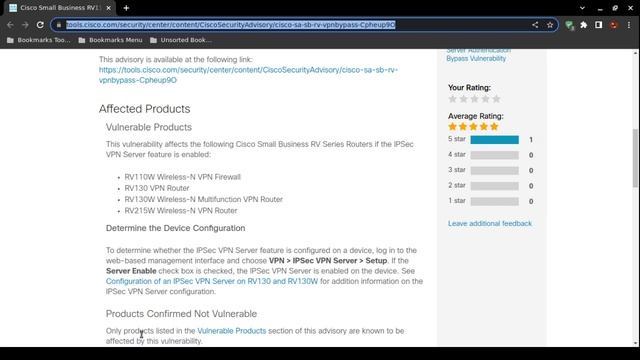Viewport: 640px width, 360px height.
Task: Click the page vertical scrollbar thumb
Action: click(x=636, y=158)
